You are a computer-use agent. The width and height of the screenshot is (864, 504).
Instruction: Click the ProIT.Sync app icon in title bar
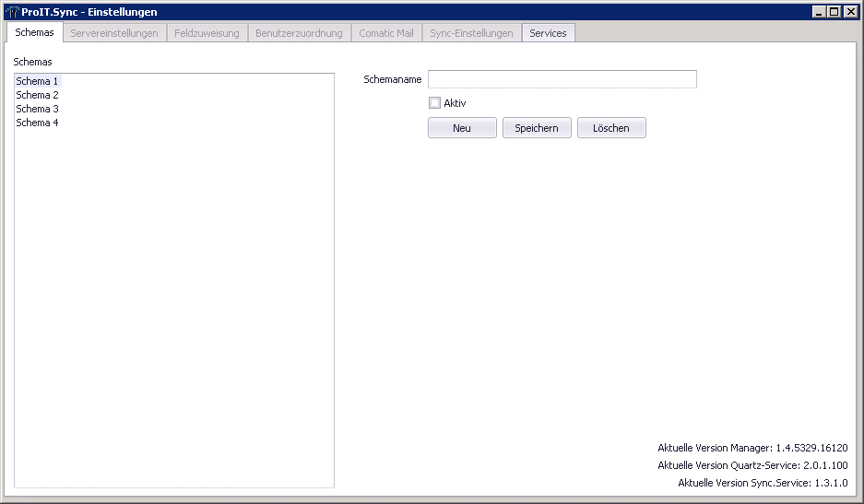coord(12,12)
